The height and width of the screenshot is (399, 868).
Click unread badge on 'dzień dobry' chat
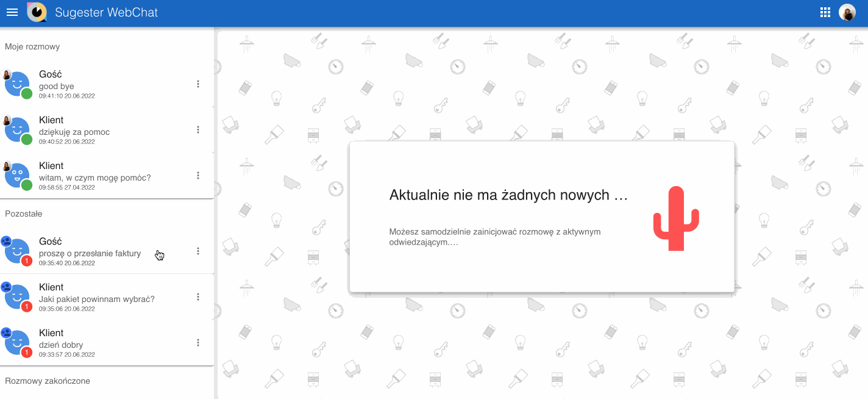27,353
